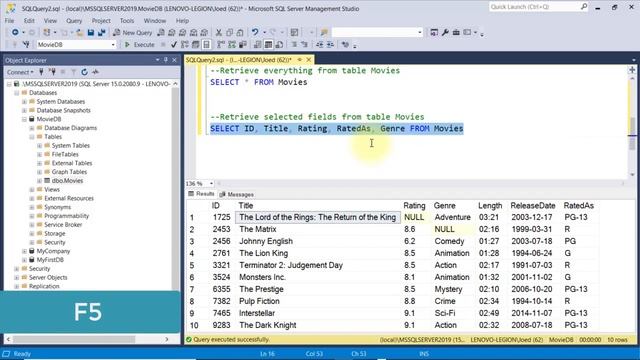This screenshot has height=360, width=640.
Task: Click The Matrix title cell
Action: (x=318, y=229)
